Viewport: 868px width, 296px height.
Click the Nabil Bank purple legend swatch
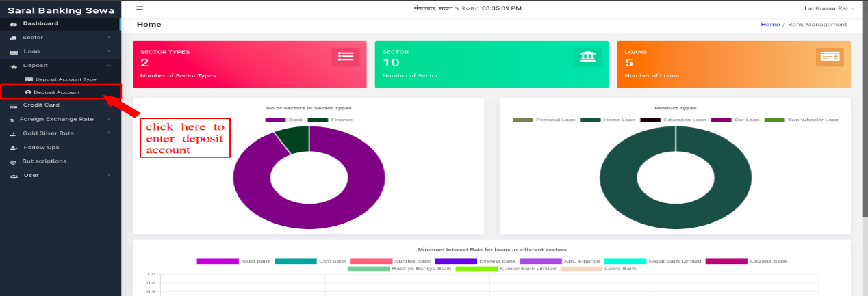pyautogui.click(x=218, y=261)
